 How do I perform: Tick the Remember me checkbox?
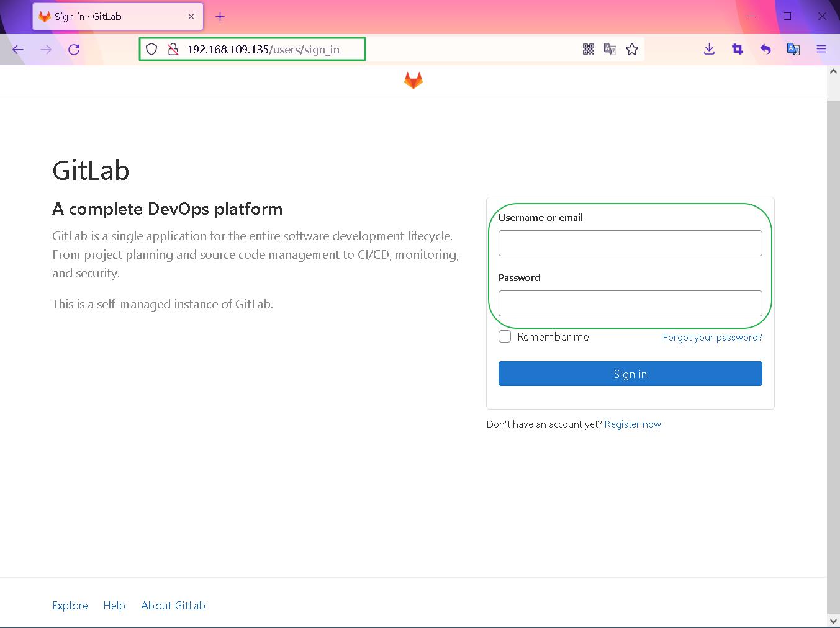tap(505, 337)
